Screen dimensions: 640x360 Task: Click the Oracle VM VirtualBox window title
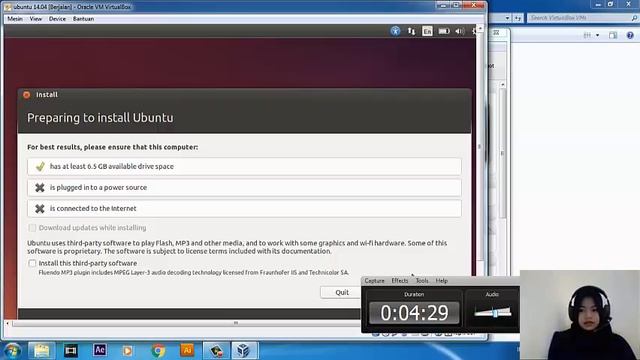click(x=72, y=7)
